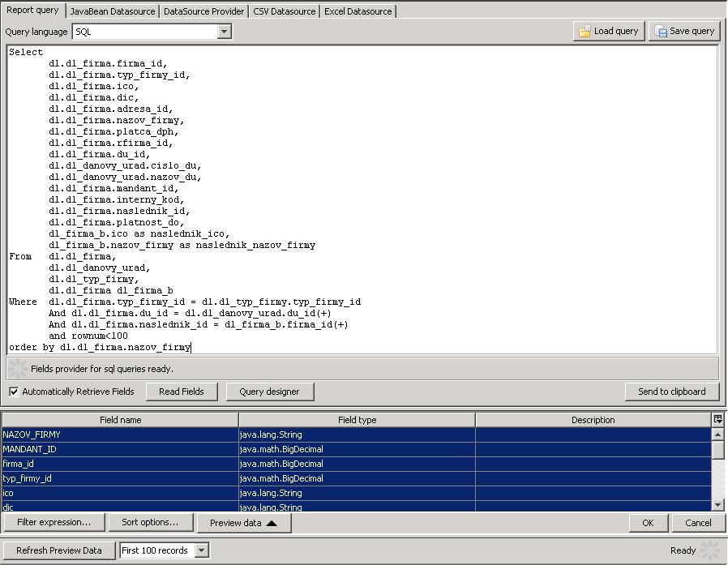Select the firma_id field row

(x=357, y=464)
